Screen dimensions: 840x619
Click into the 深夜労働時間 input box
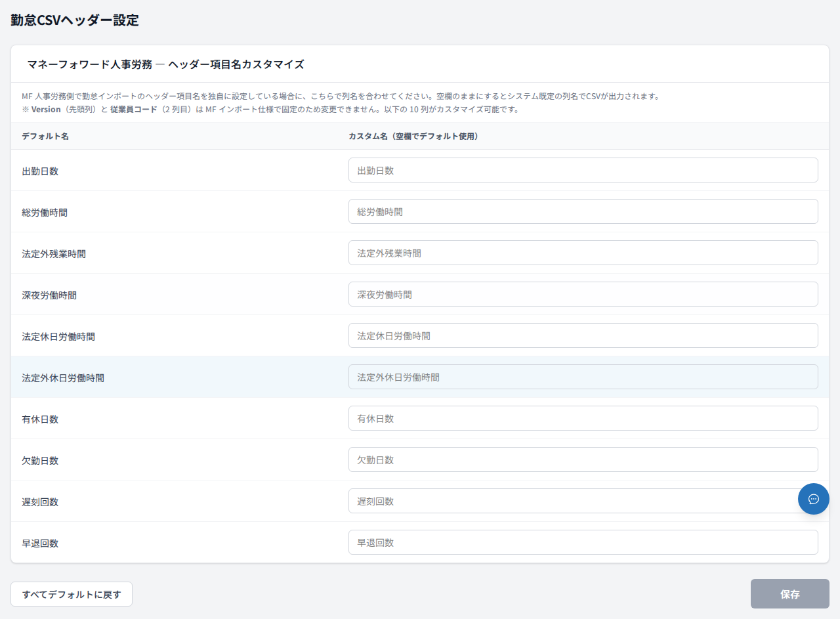tap(583, 294)
